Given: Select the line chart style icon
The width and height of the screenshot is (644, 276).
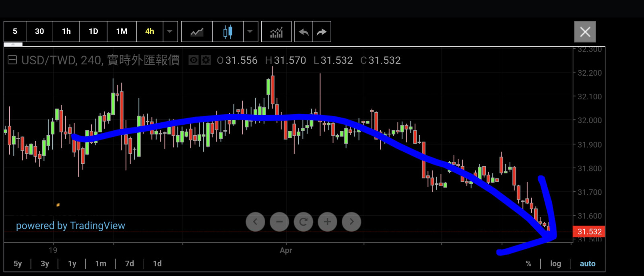Looking at the screenshot, I should tap(197, 32).
